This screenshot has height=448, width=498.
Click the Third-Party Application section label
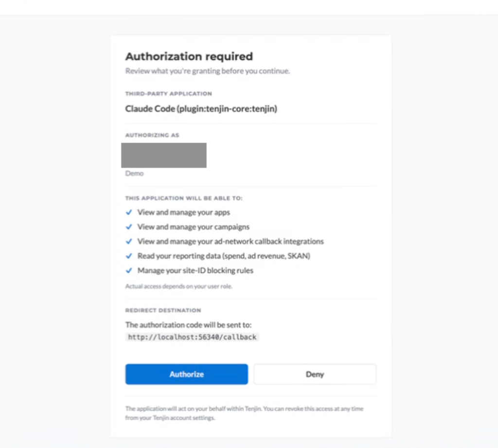(x=169, y=93)
